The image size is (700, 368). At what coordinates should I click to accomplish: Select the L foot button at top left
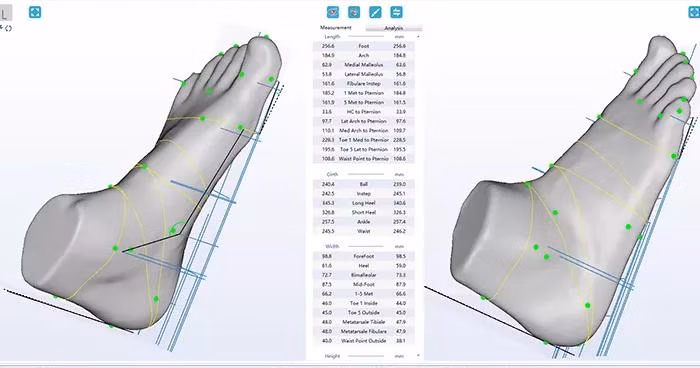pos(5,13)
